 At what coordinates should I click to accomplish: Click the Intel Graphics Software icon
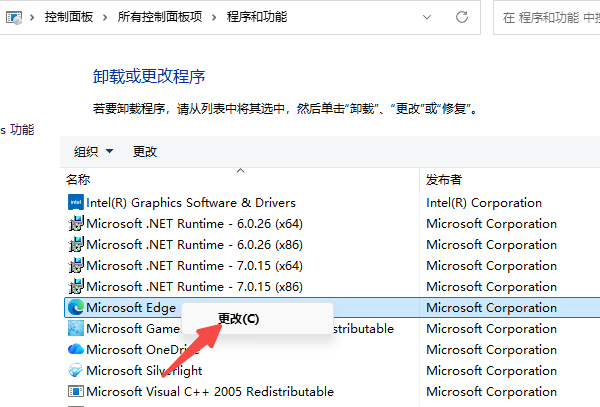[75, 203]
